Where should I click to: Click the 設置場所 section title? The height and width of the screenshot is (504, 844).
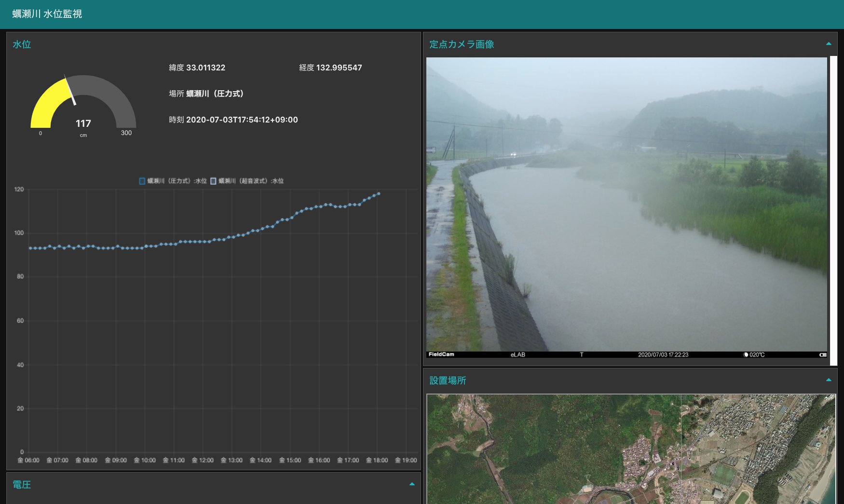[x=448, y=381]
